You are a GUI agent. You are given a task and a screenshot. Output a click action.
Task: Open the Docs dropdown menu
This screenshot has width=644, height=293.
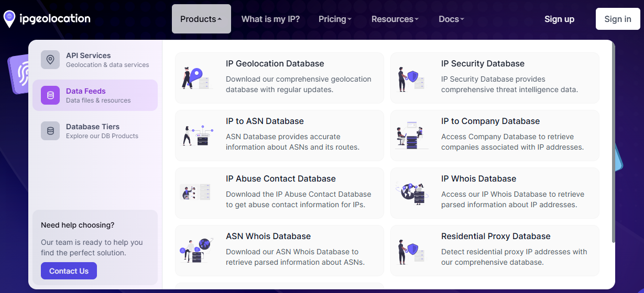(451, 19)
